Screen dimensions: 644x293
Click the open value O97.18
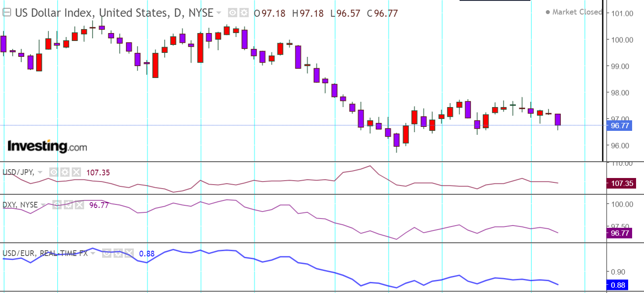click(269, 13)
